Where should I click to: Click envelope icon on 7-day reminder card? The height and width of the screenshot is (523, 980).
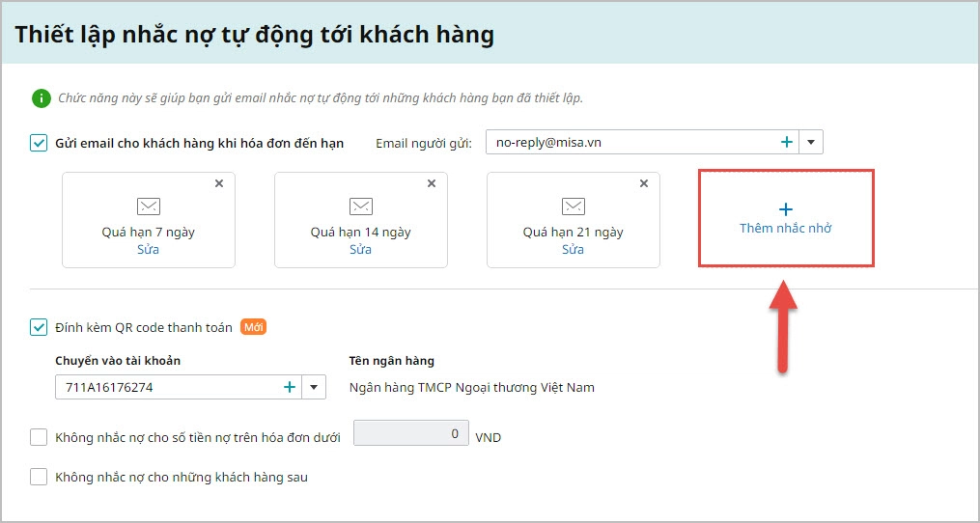pyautogui.click(x=149, y=206)
